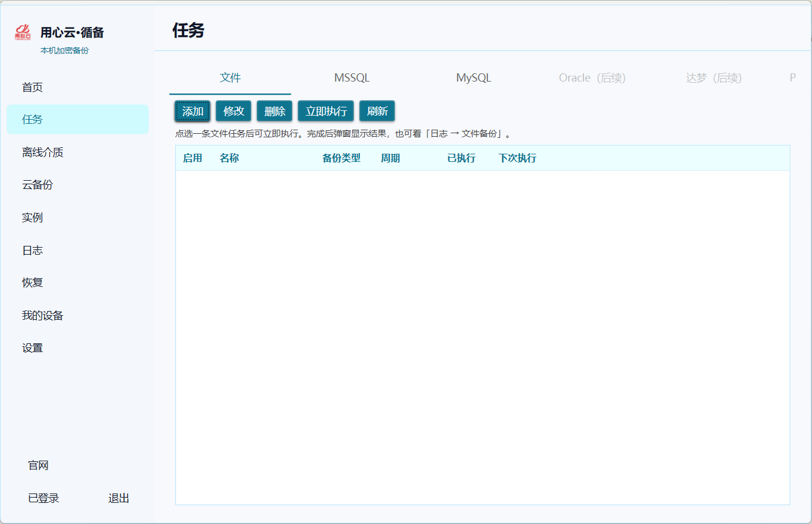The image size is (812, 524).
Task: Click 添加 to add a task
Action: tap(192, 111)
